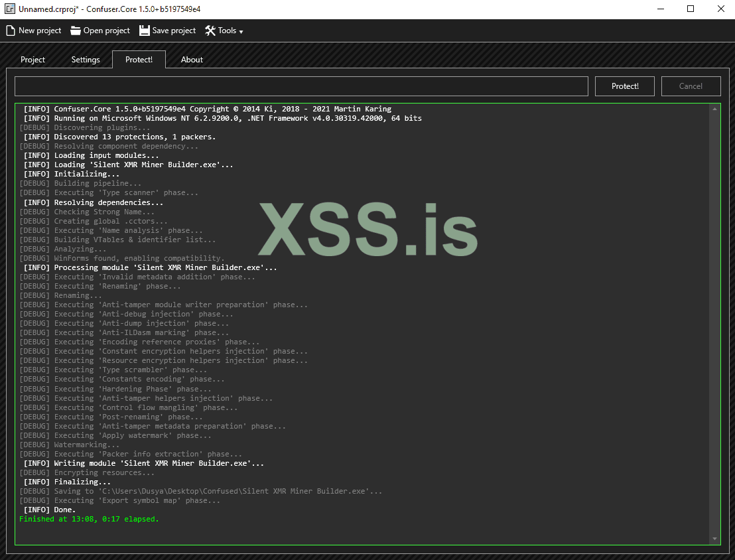Viewport: 735px width, 560px height.
Task: Click the log vertical scrollbar track
Action: (x=714, y=324)
